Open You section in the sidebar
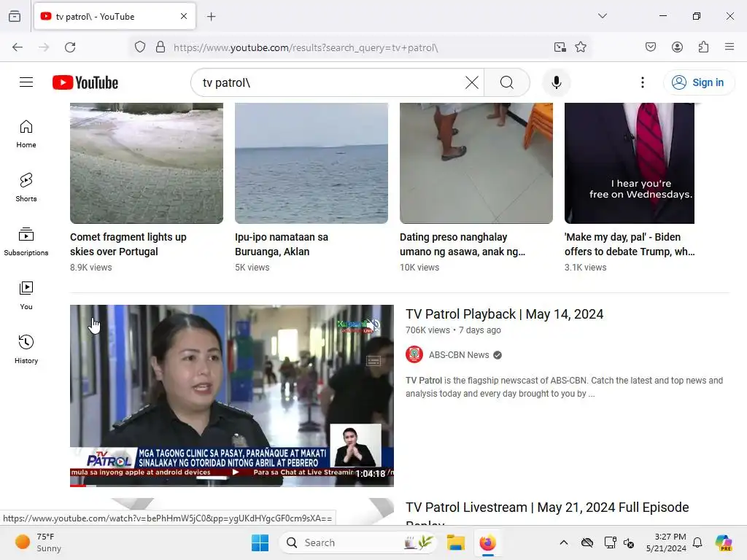Screen dimensions: 747x560 pyautogui.click(x=26, y=296)
